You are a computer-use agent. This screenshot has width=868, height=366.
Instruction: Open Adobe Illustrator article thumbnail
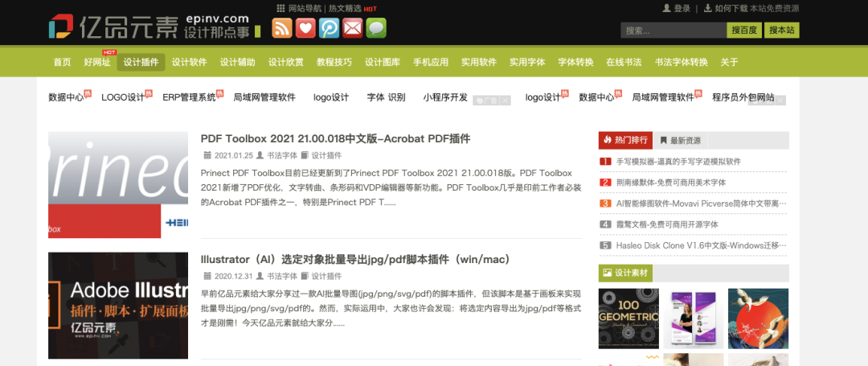coord(118,306)
